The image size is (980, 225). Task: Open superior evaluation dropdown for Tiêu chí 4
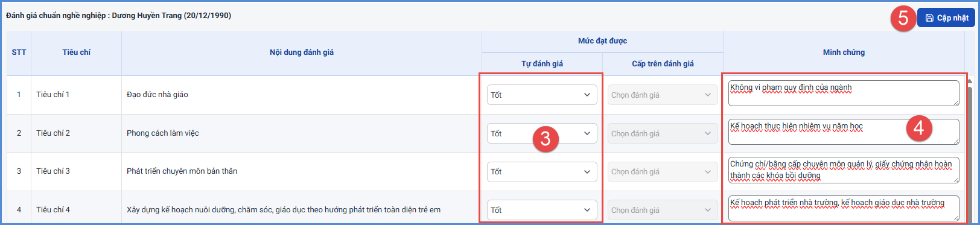point(663,210)
